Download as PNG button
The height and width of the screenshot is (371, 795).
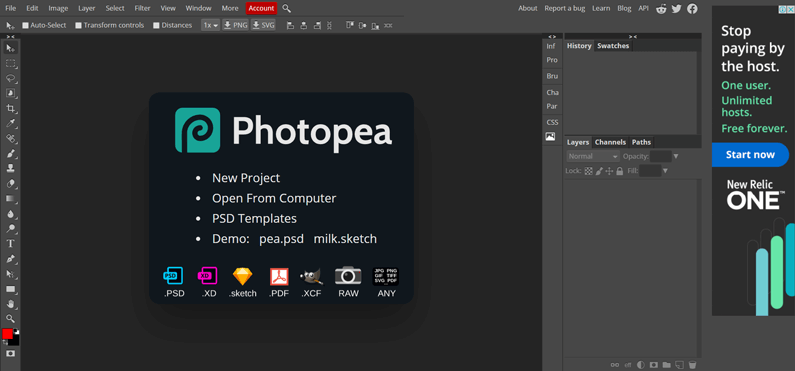236,25
